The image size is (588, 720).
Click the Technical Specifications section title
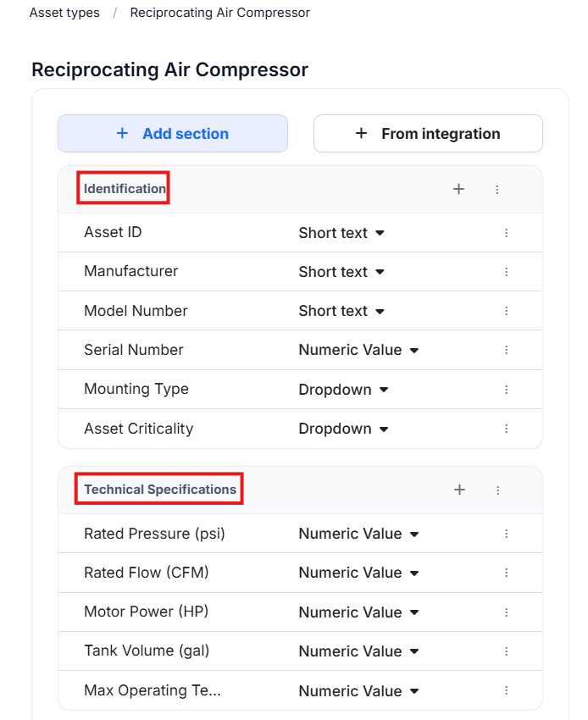[x=160, y=490]
